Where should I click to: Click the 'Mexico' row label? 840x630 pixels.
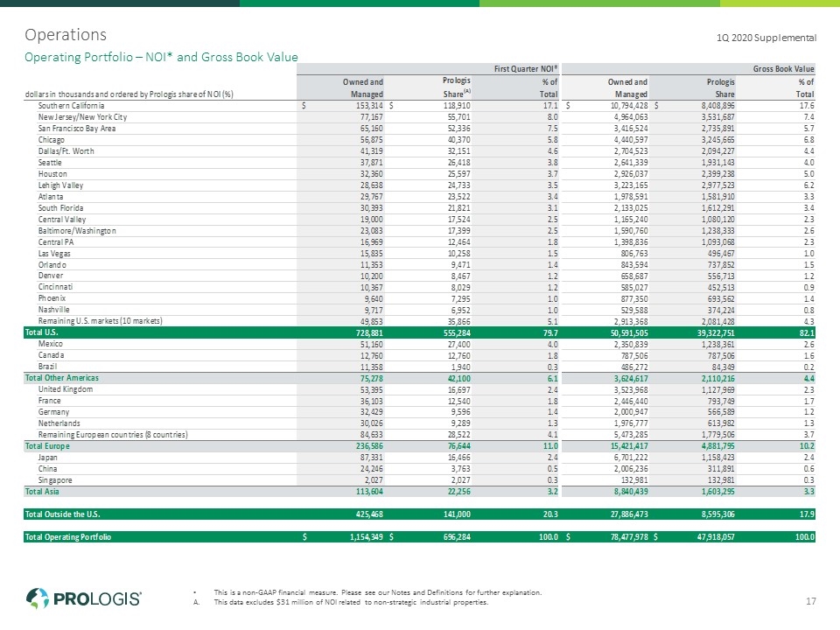[x=51, y=344]
